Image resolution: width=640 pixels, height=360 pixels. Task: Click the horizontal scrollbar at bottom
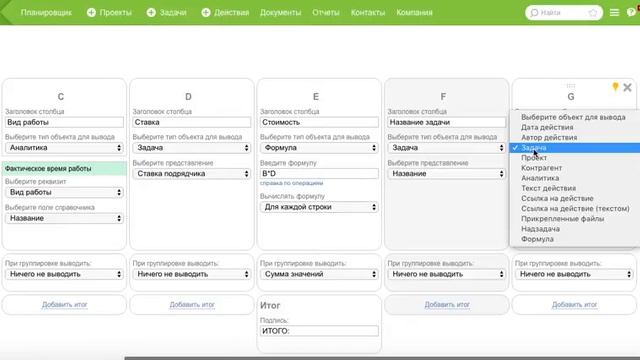pyautogui.click(x=382, y=358)
